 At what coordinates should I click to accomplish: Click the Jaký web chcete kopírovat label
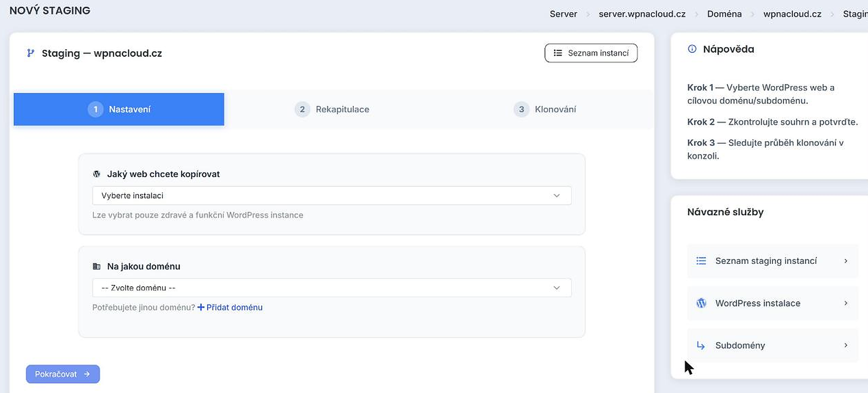click(163, 174)
